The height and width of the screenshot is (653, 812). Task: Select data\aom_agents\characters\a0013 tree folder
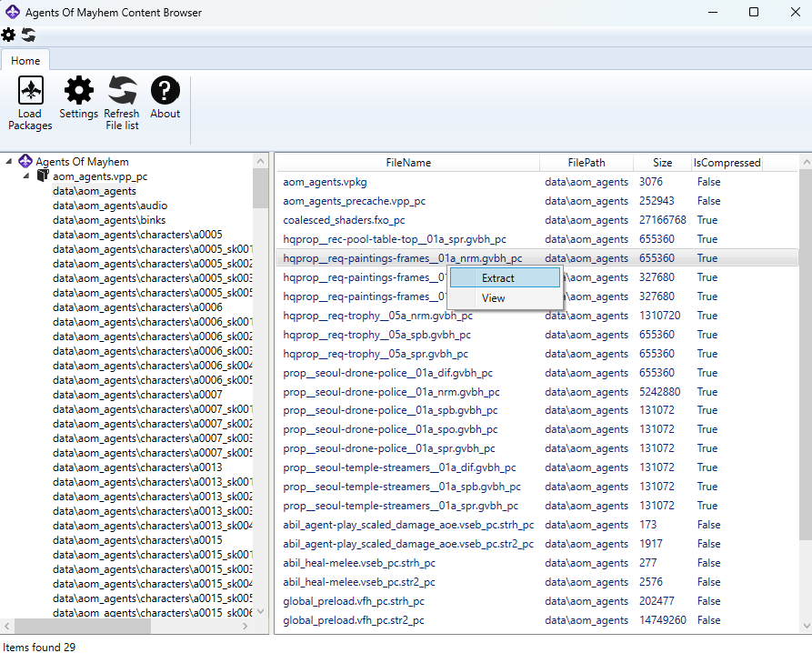pos(137,467)
